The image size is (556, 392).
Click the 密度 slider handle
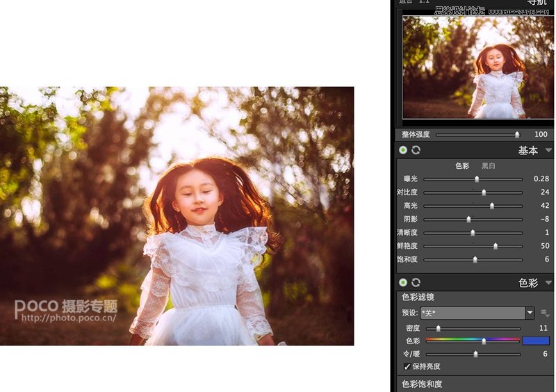pos(439,329)
